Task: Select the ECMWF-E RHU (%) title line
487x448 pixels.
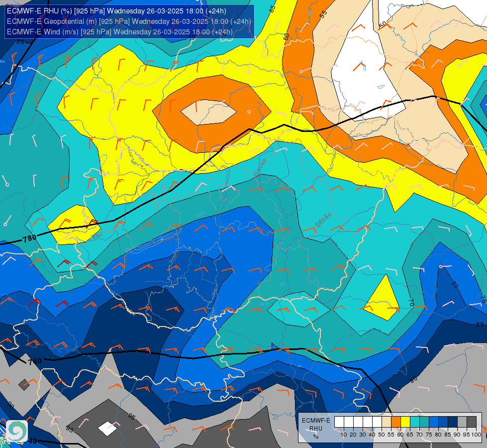Action: pyautogui.click(x=116, y=11)
